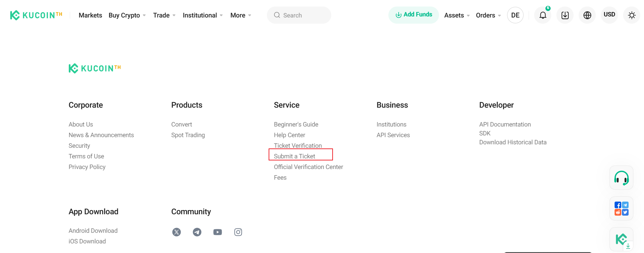Open the Instagram community icon
The image size is (644, 253).
(x=238, y=232)
